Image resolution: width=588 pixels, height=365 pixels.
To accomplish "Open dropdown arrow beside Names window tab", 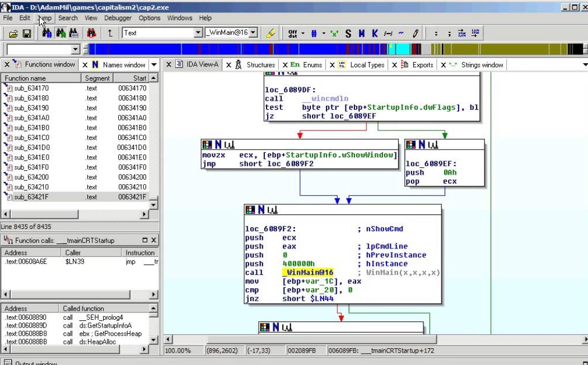I will tap(153, 65).
